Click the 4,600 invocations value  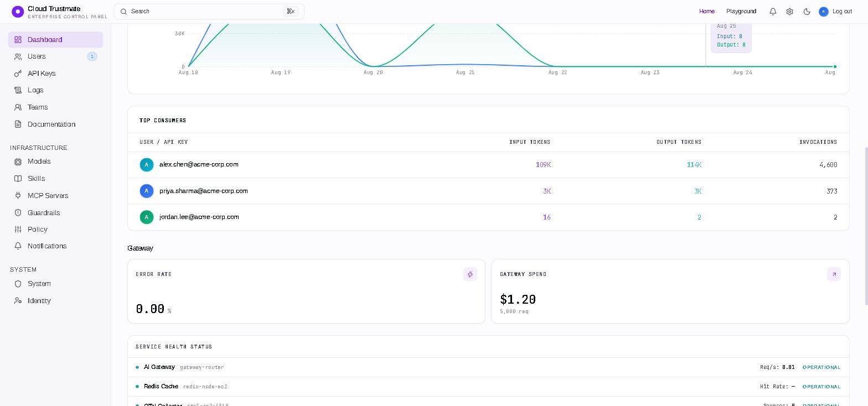(828, 165)
